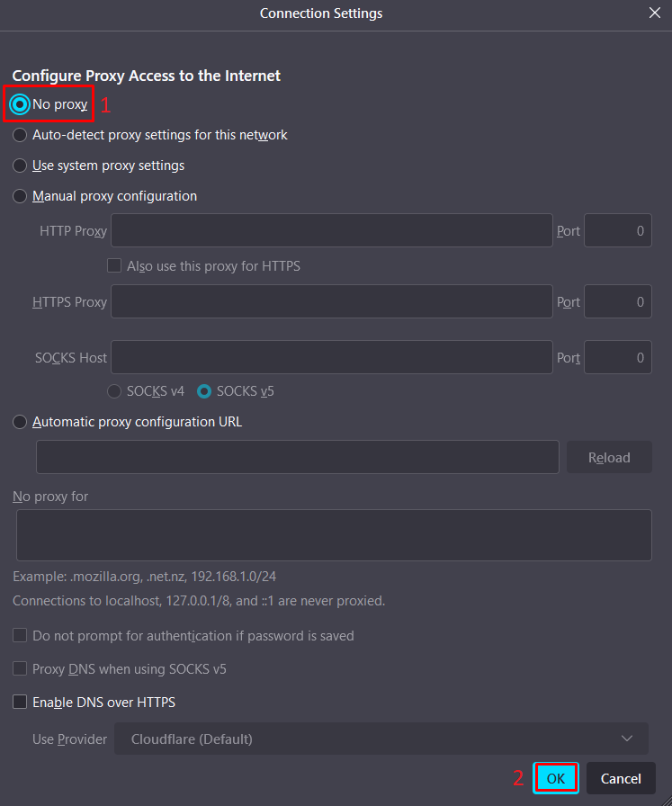This screenshot has height=806, width=672.
Task: Click the SOCKS Host address field
Action: 332,357
